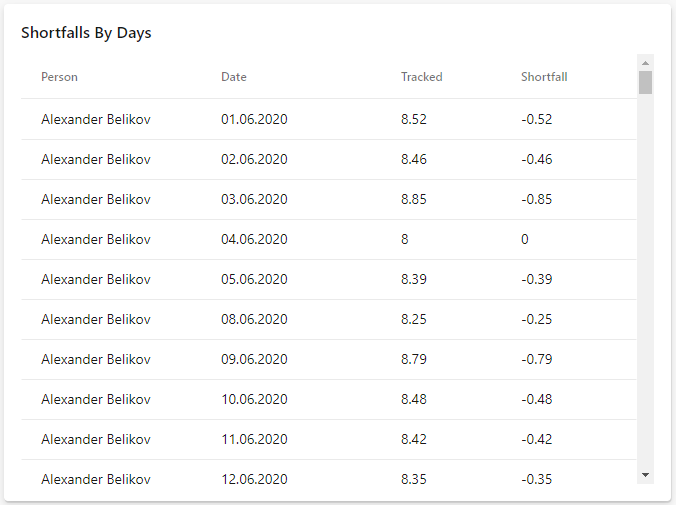Select the row dated 01.06.2020
The height and width of the screenshot is (505, 676).
tap(329, 119)
